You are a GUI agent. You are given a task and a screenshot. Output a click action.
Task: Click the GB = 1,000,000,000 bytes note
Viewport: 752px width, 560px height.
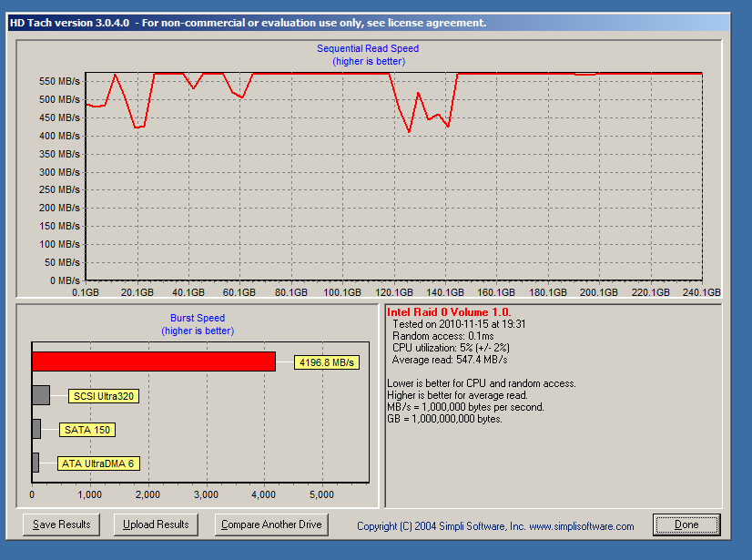[444, 419]
